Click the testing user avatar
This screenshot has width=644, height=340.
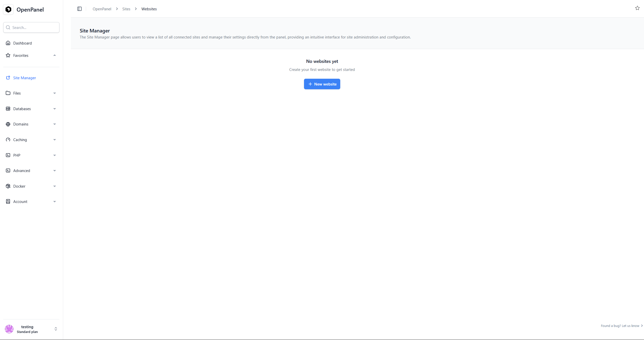(9, 329)
